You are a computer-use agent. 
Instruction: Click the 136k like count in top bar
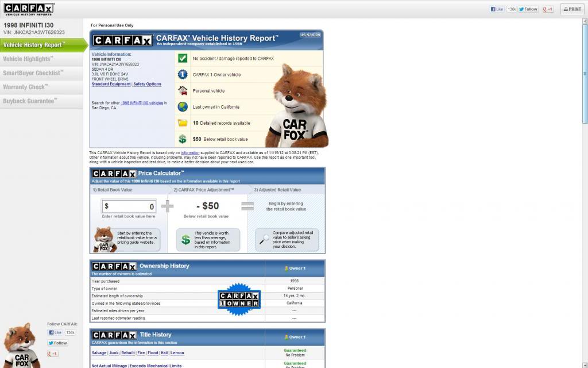(512, 9)
